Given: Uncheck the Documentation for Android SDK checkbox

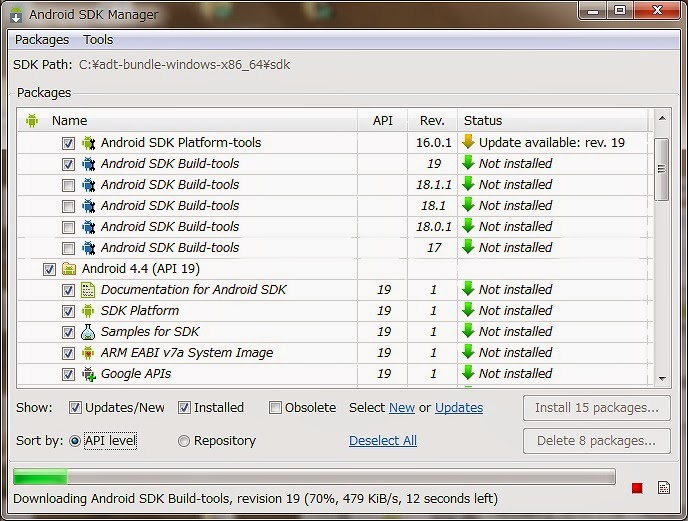Looking at the screenshot, I should click(68, 291).
